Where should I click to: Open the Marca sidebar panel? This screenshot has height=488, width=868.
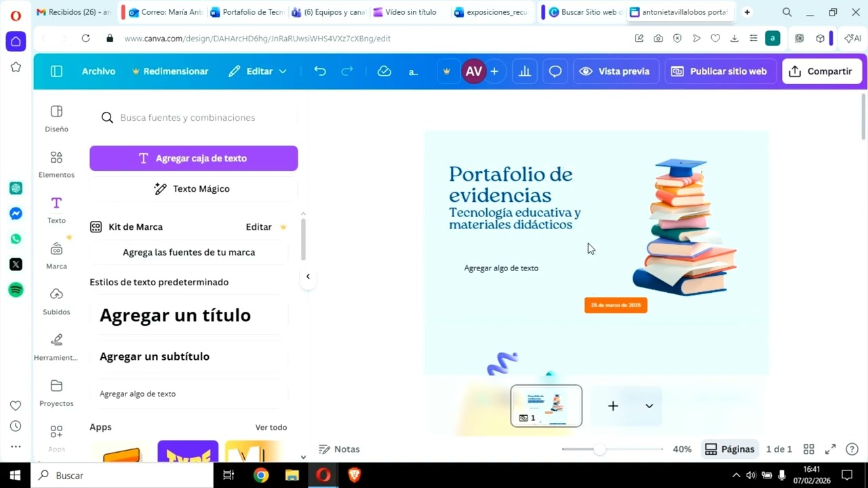[56, 256]
